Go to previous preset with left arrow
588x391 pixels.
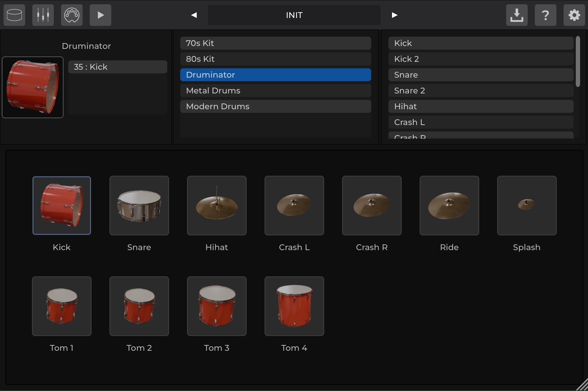coord(194,15)
